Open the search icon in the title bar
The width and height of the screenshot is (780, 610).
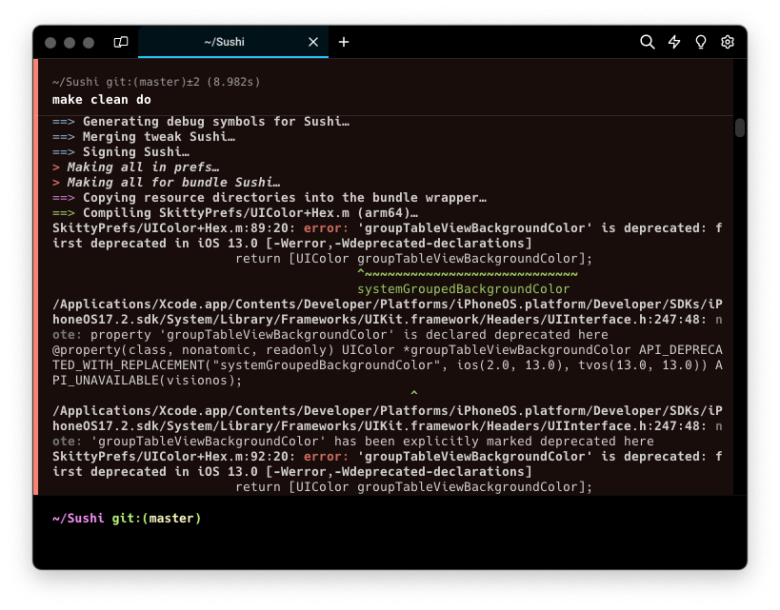click(647, 42)
